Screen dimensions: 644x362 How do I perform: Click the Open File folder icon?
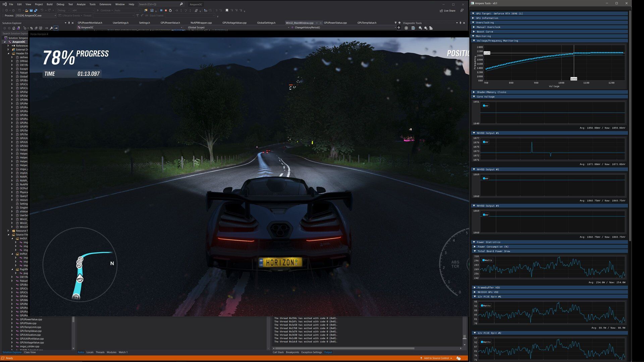pyautogui.click(x=26, y=10)
